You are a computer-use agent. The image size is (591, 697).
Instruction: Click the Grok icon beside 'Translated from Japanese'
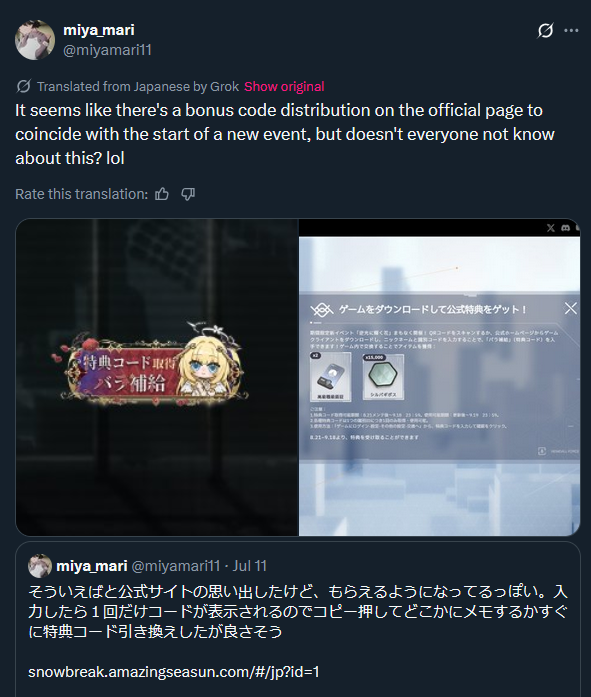[x=23, y=86]
